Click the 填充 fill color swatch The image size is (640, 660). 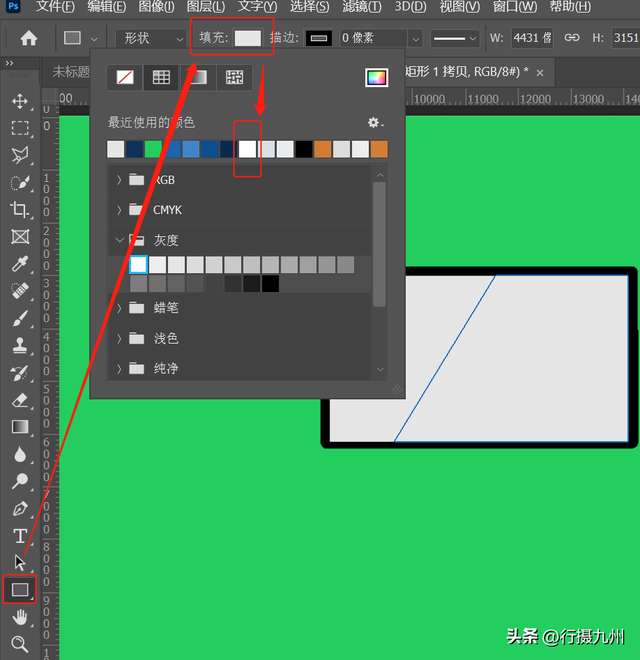(x=248, y=38)
